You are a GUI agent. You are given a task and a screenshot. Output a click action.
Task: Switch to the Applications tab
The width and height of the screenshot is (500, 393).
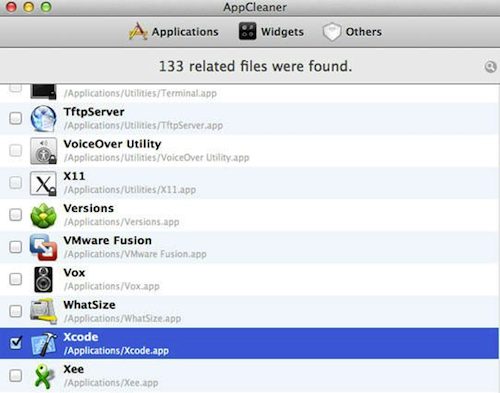[x=173, y=32]
